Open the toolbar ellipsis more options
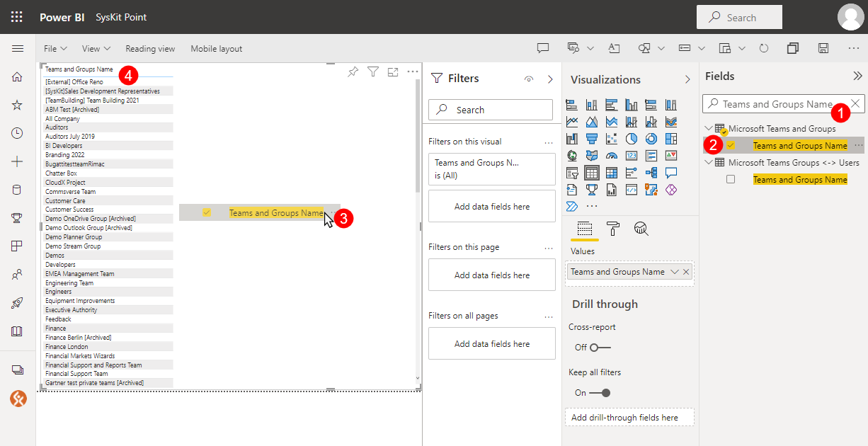Screen dimensions: 868x446 (x=854, y=48)
